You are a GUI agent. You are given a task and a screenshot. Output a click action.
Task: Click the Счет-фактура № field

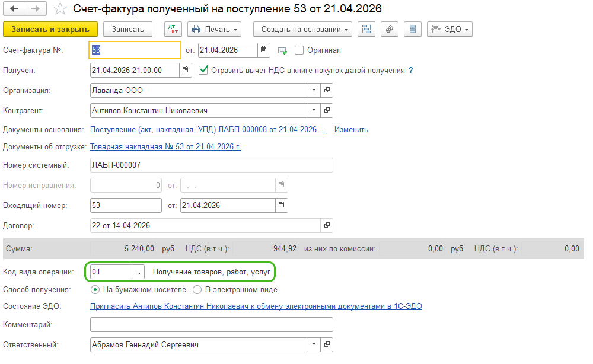point(135,50)
